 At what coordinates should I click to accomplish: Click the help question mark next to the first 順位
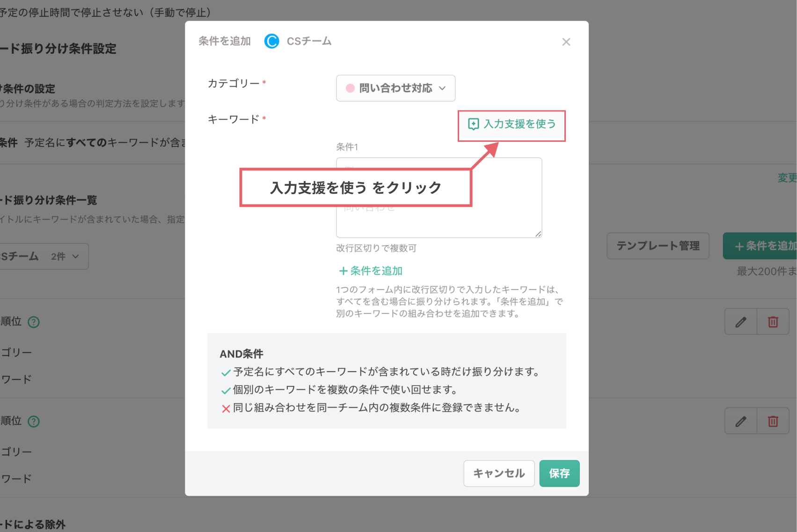33,322
